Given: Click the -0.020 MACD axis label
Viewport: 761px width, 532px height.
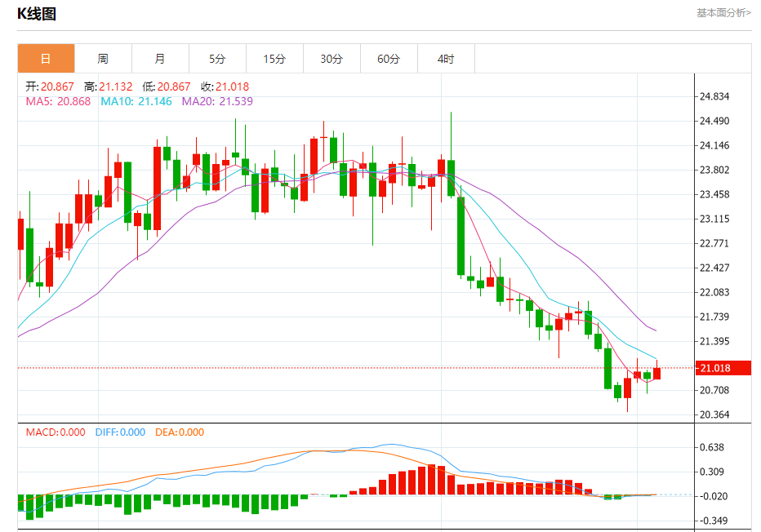Looking at the screenshot, I should click(712, 496).
